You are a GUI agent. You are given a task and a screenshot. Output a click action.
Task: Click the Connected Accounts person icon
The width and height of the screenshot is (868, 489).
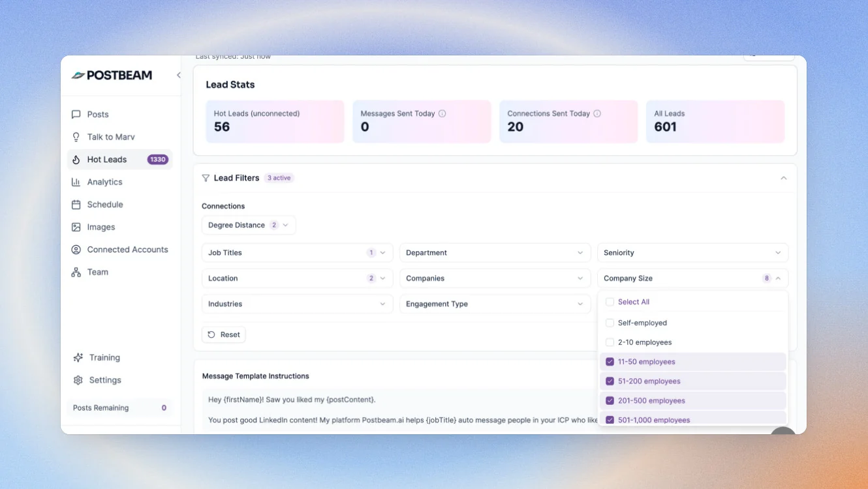76,250
